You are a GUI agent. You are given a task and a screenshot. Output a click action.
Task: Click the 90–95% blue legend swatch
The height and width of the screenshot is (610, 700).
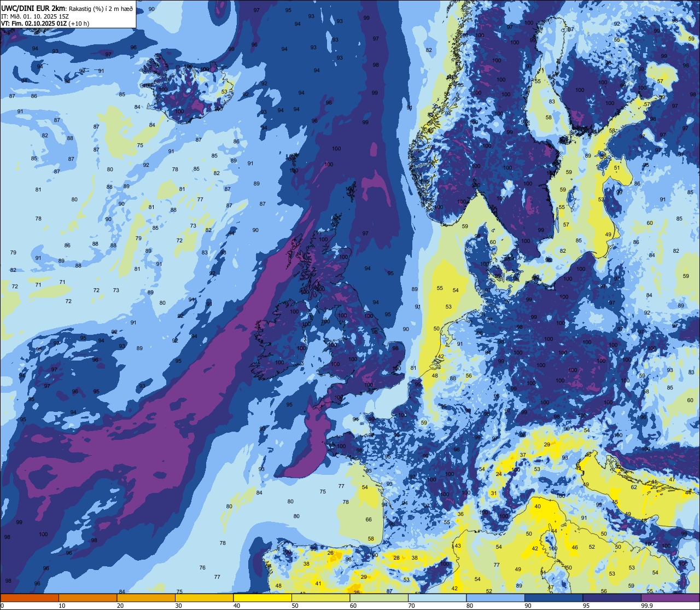click(553, 597)
